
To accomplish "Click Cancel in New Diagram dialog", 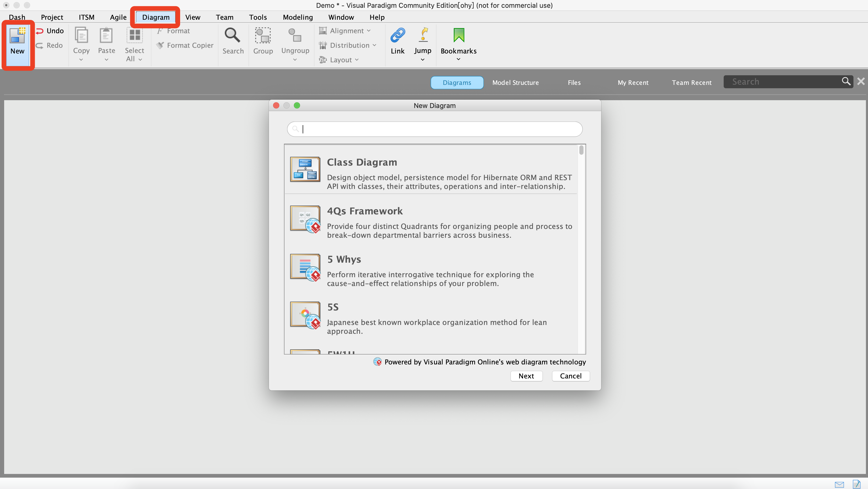I will 571,376.
